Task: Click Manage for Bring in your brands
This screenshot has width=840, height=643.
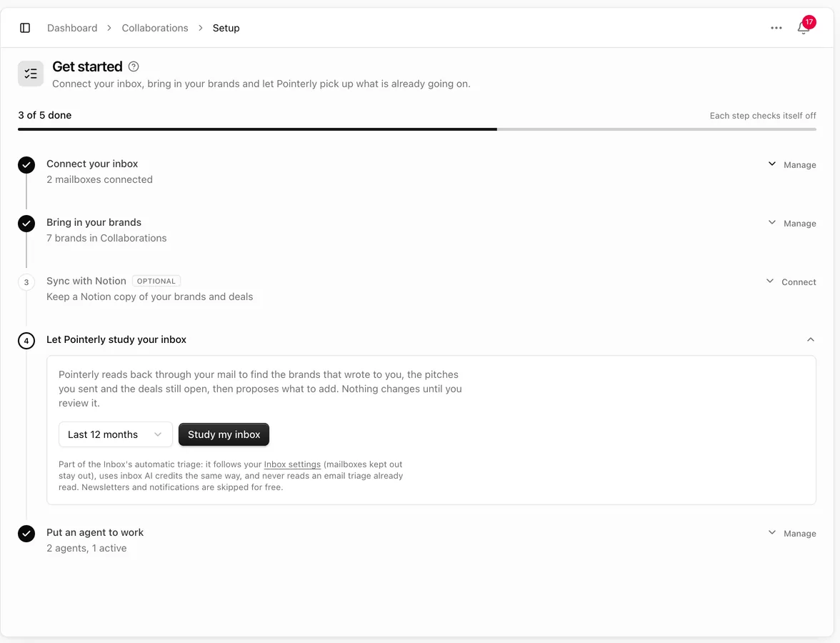Action: click(x=800, y=224)
